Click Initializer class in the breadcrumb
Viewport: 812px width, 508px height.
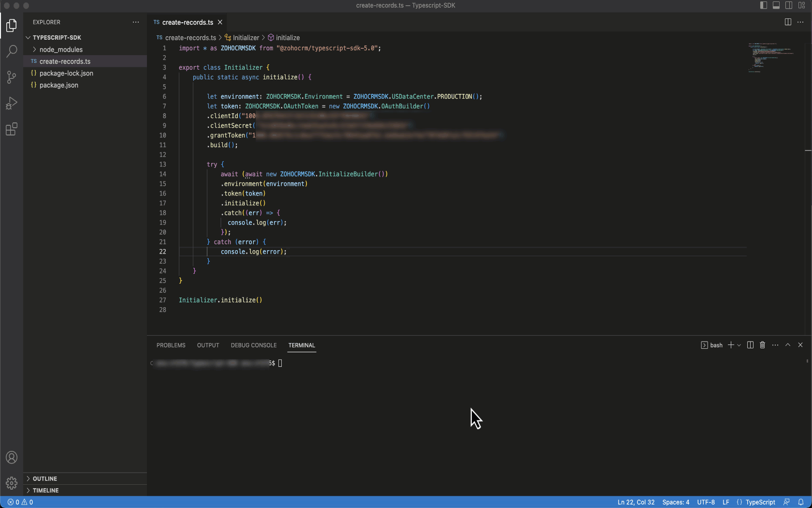tap(242, 38)
